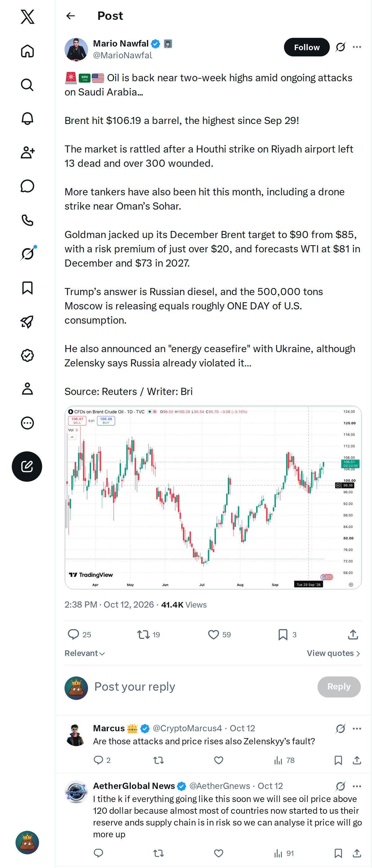Click the Post your reply field
Image resolution: width=372 pixels, height=868 pixels.
pos(202,687)
